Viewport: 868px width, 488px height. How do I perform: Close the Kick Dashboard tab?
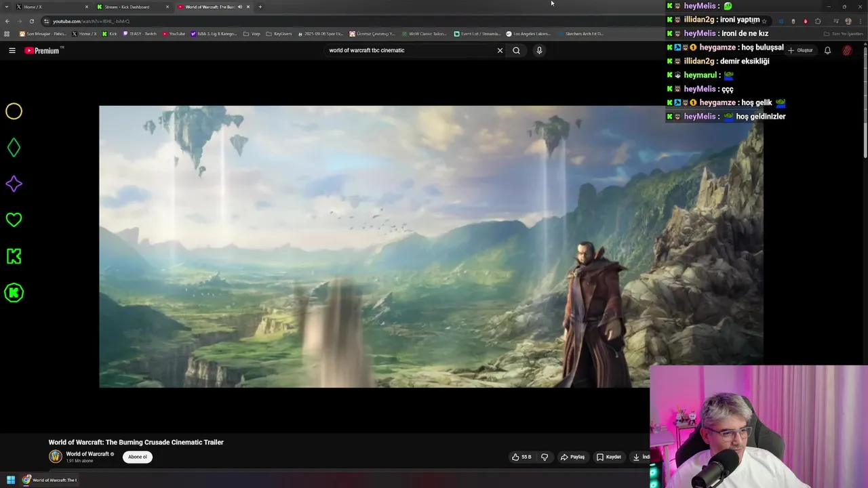click(x=167, y=7)
